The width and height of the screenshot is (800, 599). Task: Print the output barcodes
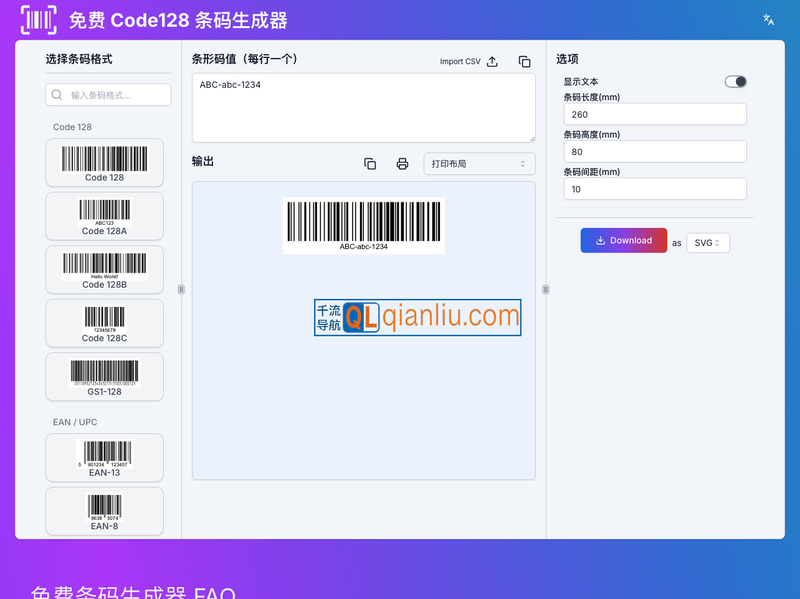[x=402, y=163]
